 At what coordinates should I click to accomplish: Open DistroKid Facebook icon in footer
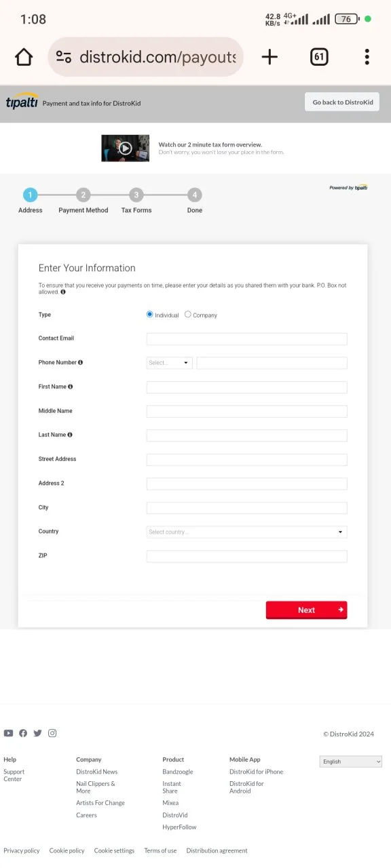coord(23,733)
